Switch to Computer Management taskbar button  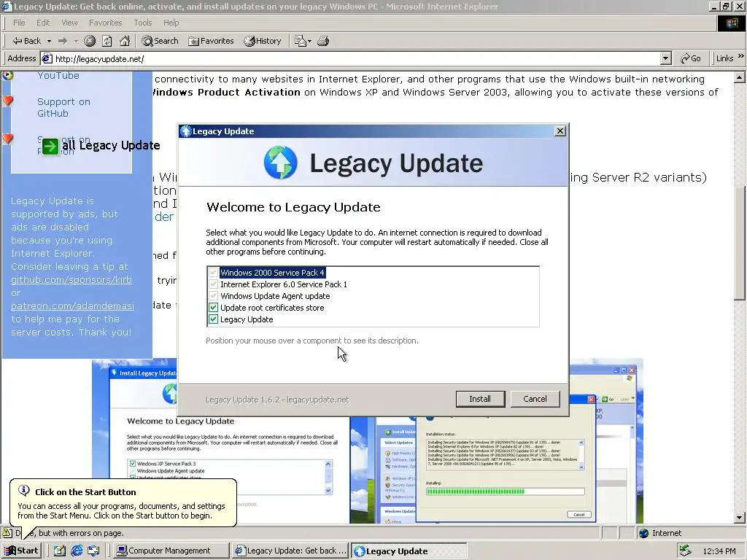171,551
